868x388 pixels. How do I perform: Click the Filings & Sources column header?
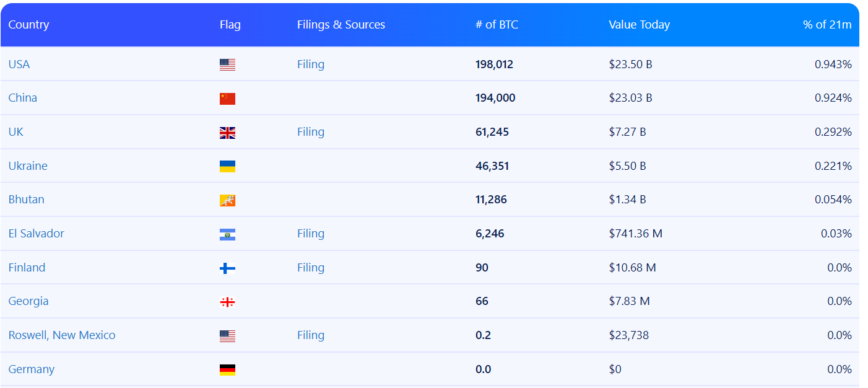(x=341, y=25)
